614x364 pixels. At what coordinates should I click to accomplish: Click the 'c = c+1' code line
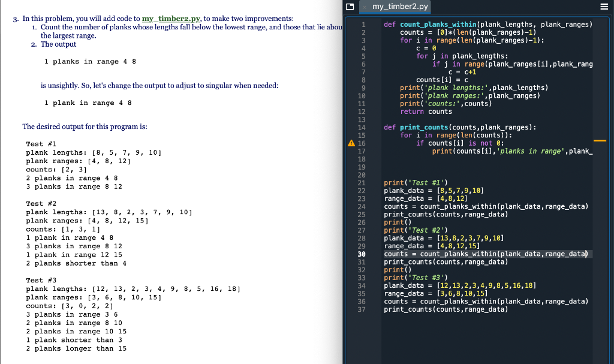pos(462,72)
